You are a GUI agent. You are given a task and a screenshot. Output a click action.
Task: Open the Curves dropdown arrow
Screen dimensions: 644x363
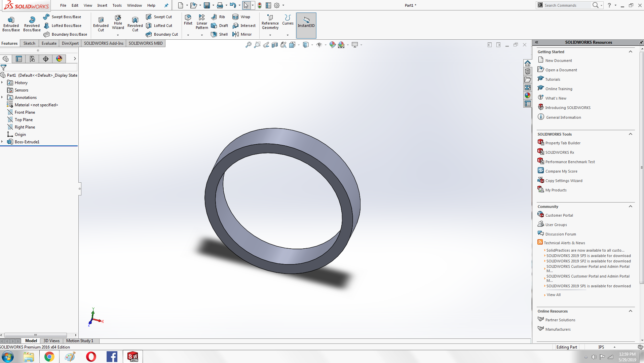pos(288,35)
